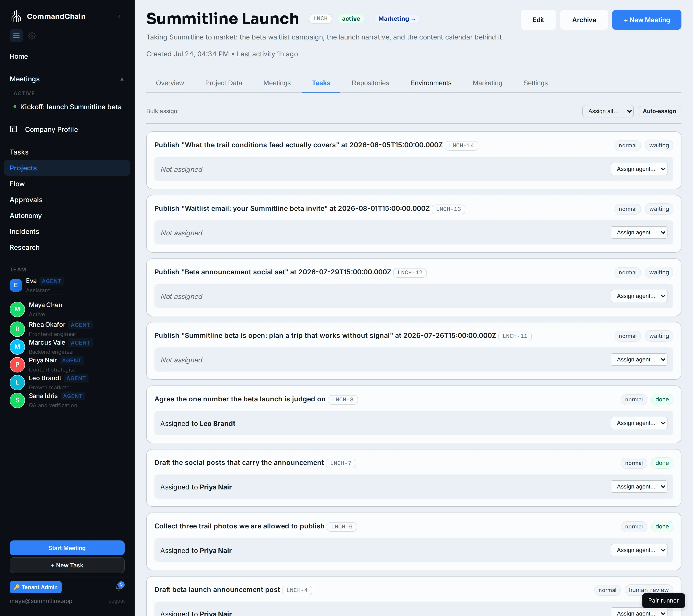Viewport: 693px width, 616px height.
Task: Click the waiting status on LNCH-13
Action: point(659,209)
